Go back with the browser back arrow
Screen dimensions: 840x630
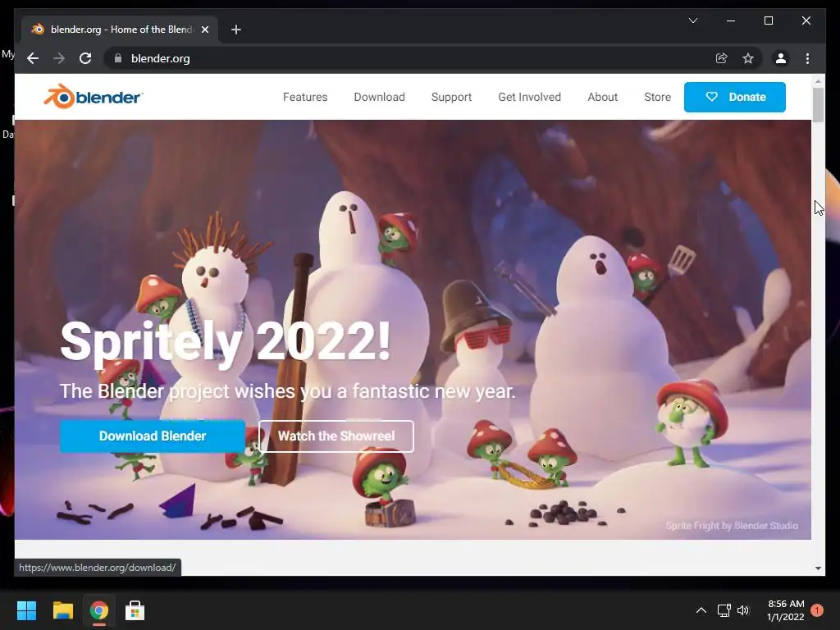point(33,58)
